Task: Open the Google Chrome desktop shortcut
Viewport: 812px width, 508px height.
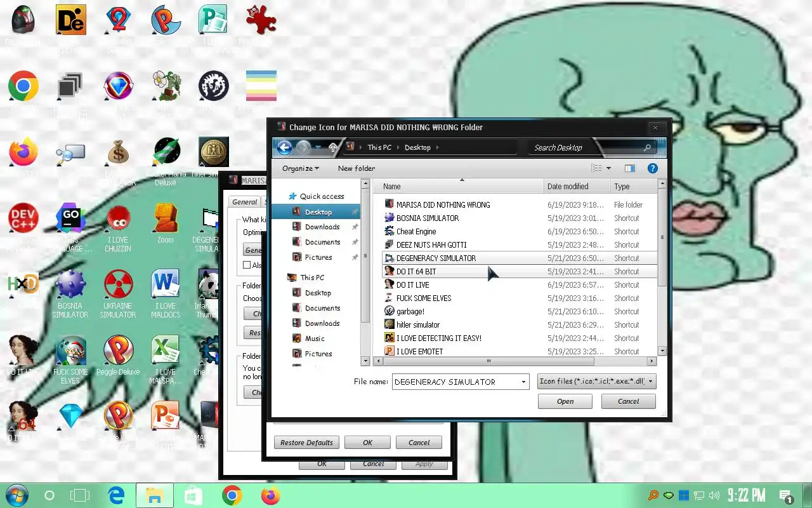Action: 23,86
